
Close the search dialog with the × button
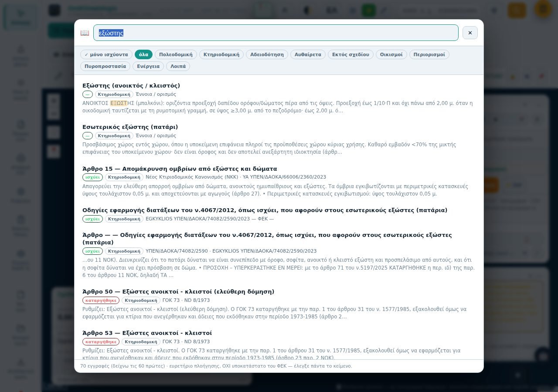click(470, 33)
